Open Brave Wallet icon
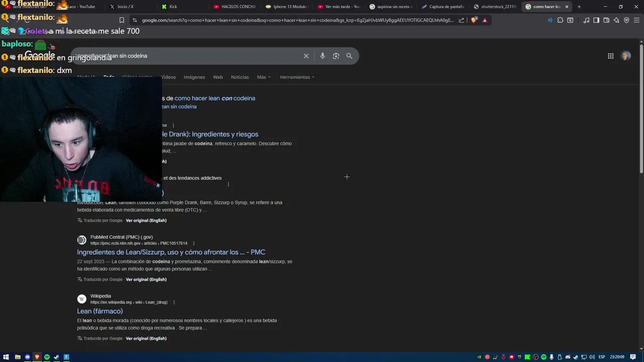Viewport: 644px width, 362px height. 606,20
